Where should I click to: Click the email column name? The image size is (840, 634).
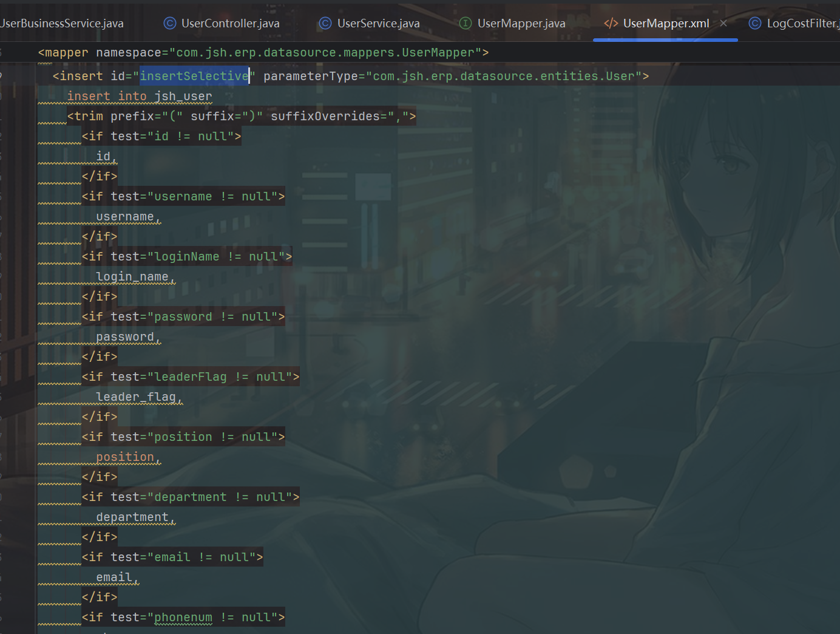[x=114, y=577]
